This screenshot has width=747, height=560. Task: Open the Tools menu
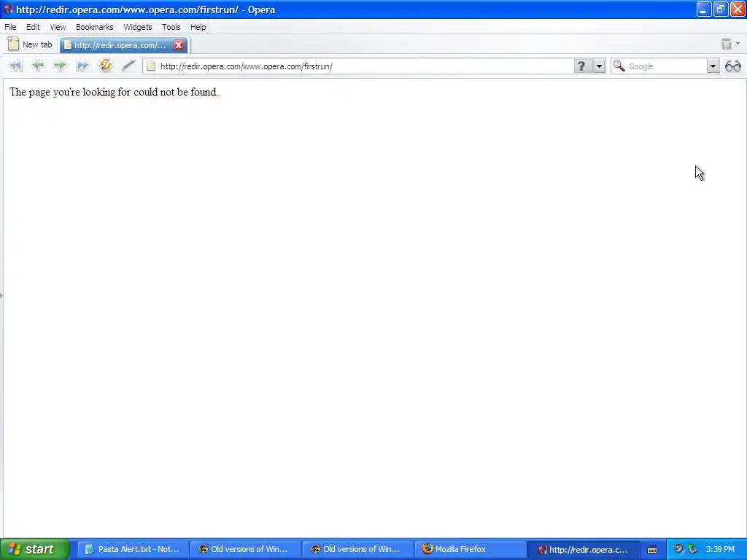[x=171, y=27]
